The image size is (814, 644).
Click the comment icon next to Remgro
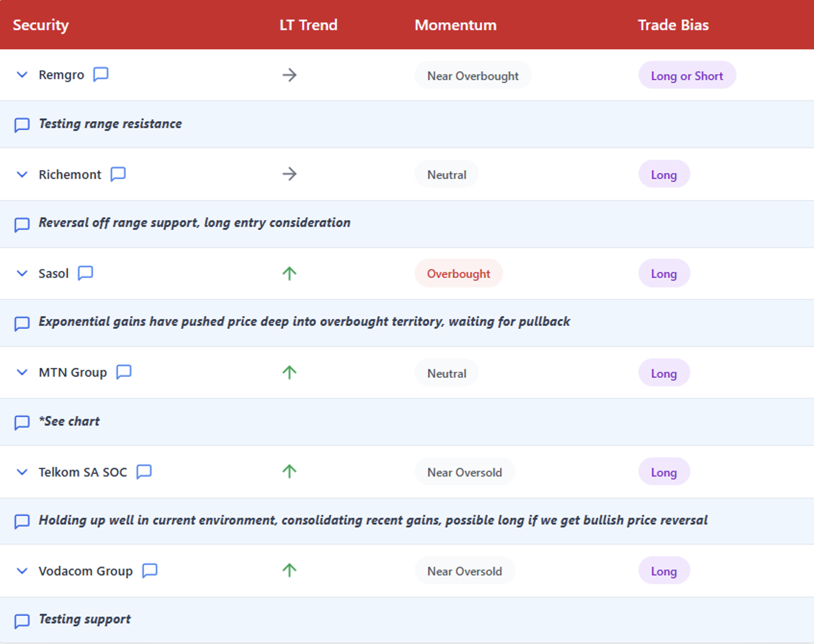coord(101,74)
